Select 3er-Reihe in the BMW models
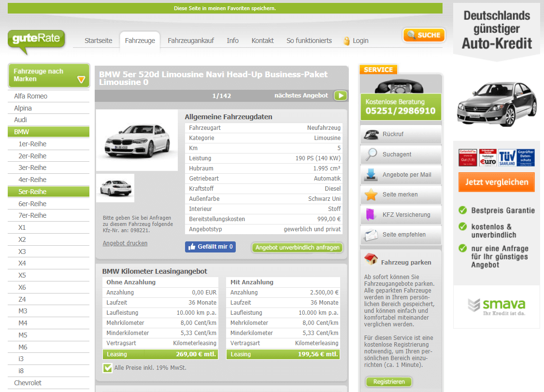Screen dimensions: 544x392 pos(49,168)
